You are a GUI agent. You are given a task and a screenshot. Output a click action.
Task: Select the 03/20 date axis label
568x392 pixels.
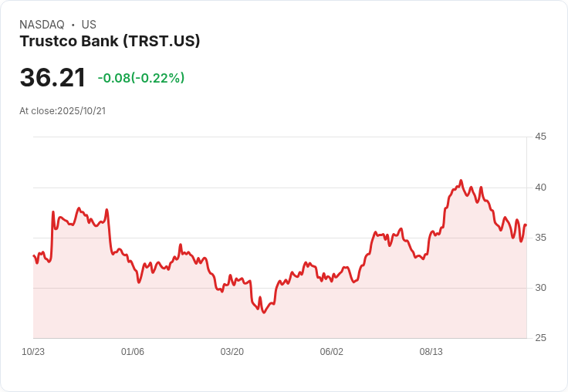pyautogui.click(x=232, y=352)
